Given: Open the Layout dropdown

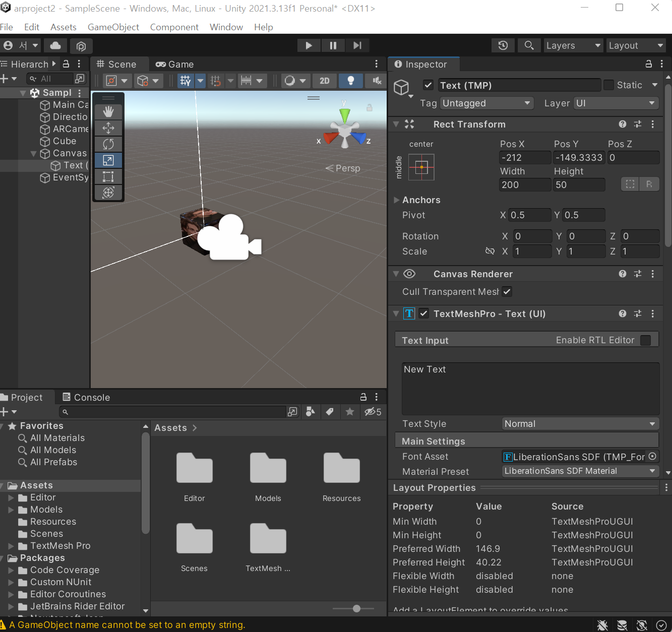Looking at the screenshot, I should pyautogui.click(x=636, y=45).
